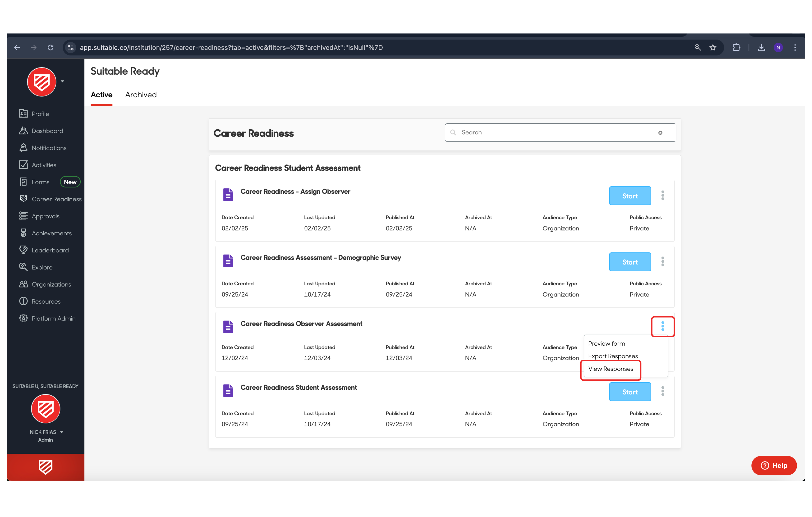Click the red shield logo at top of sidebar

[x=42, y=82]
